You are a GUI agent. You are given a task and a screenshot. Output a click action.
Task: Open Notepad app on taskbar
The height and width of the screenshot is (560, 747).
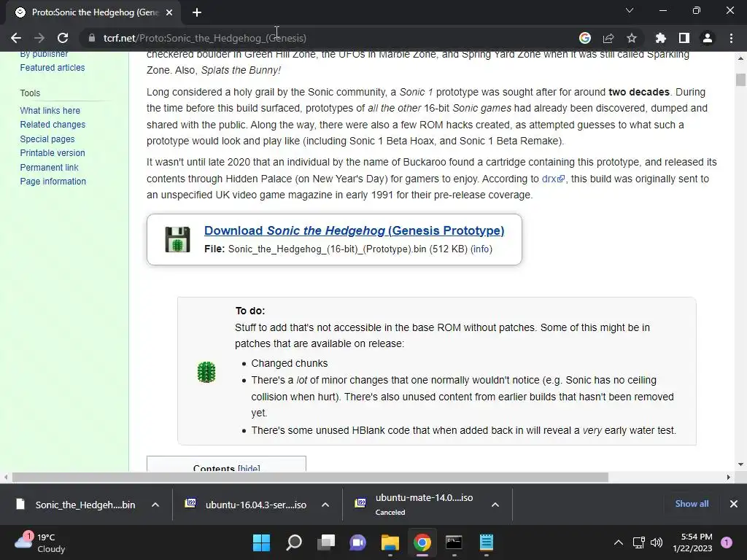pyautogui.click(x=487, y=542)
